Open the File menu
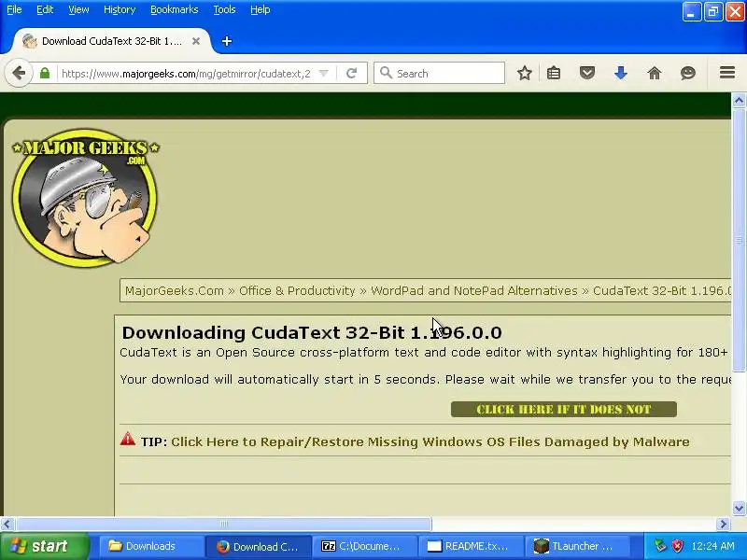The height and width of the screenshot is (560, 747). (x=14, y=9)
